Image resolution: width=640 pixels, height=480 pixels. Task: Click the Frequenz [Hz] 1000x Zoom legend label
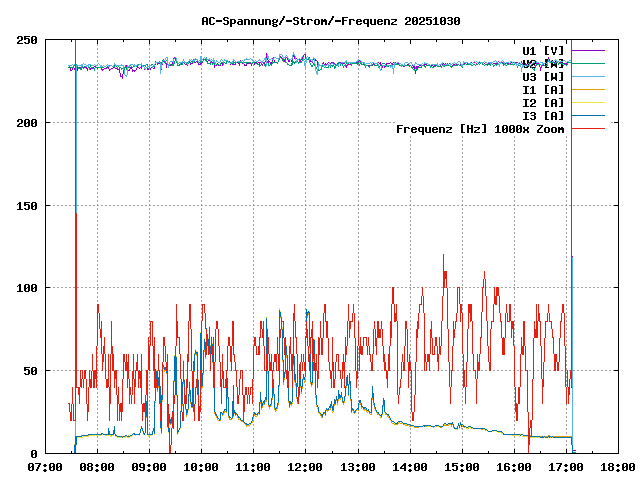click(x=480, y=129)
